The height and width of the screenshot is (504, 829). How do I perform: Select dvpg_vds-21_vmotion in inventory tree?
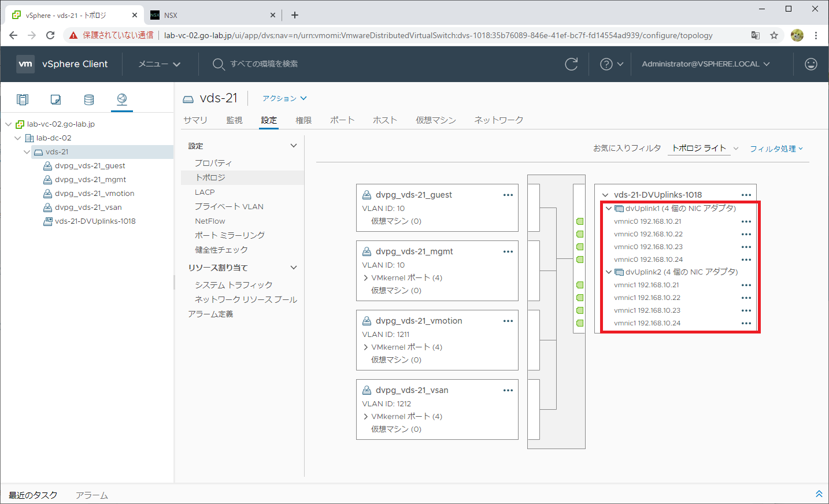click(95, 194)
